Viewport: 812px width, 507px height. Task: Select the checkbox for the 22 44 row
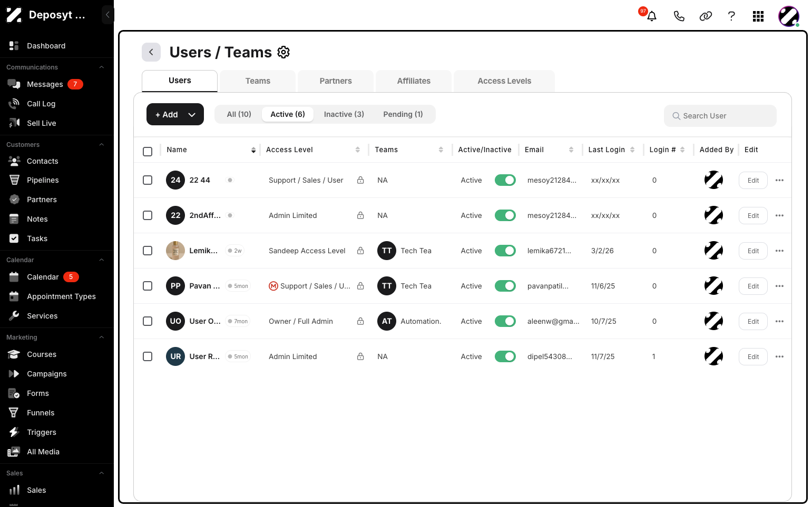click(148, 180)
